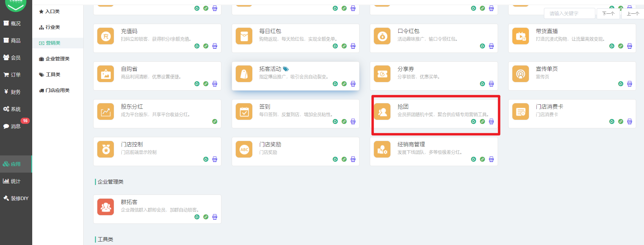Click the WAP icon on 分享券 card
This screenshot has height=245, width=644.
(491, 84)
